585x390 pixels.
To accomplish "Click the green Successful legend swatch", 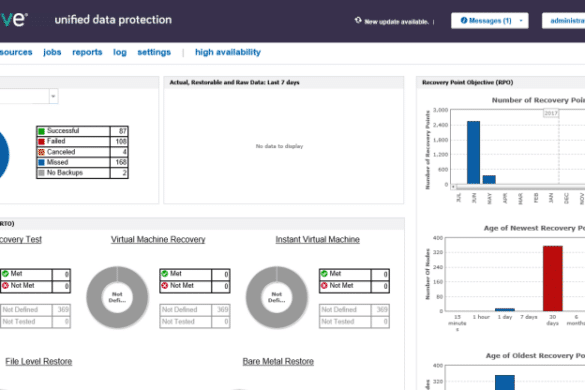I will pos(41,131).
